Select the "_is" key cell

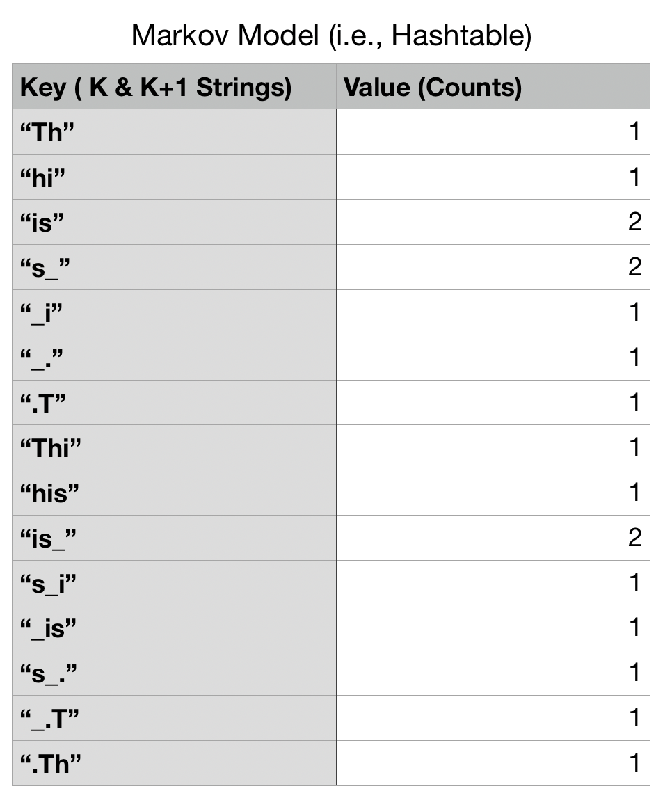pyautogui.click(x=49, y=628)
